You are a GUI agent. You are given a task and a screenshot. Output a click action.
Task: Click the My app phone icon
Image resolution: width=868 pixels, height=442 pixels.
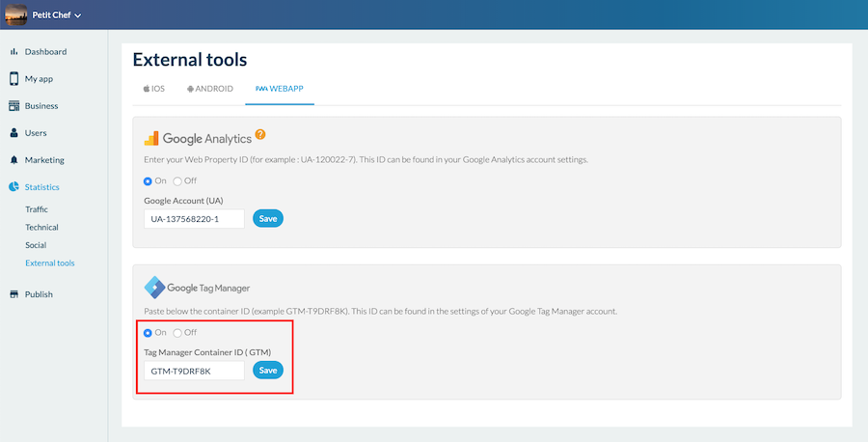point(14,78)
